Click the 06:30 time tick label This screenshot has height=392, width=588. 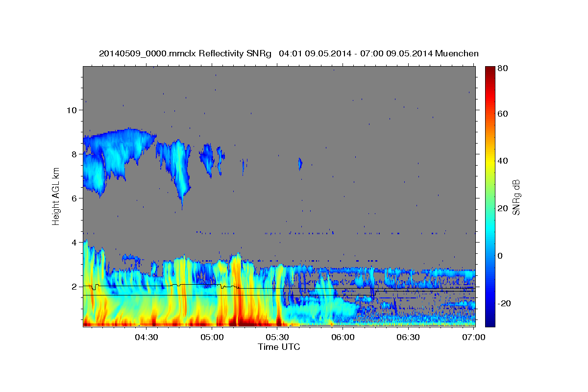click(x=408, y=337)
